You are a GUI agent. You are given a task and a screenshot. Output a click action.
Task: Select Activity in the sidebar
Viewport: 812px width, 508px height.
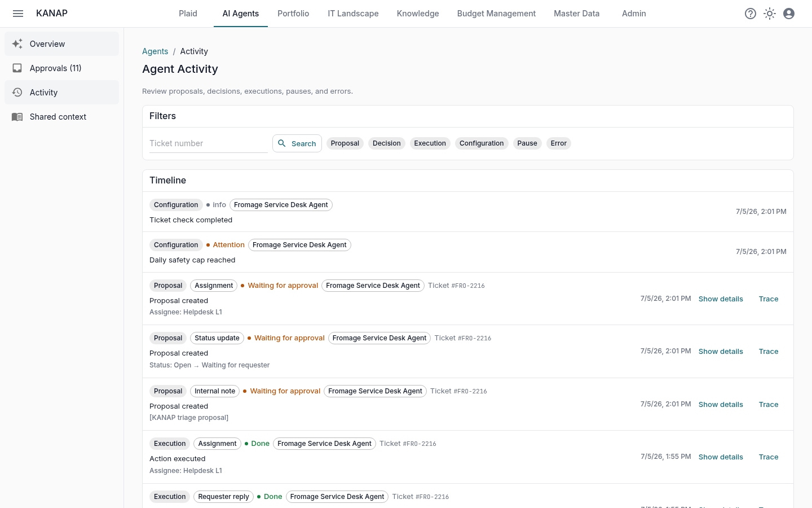(x=61, y=92)
